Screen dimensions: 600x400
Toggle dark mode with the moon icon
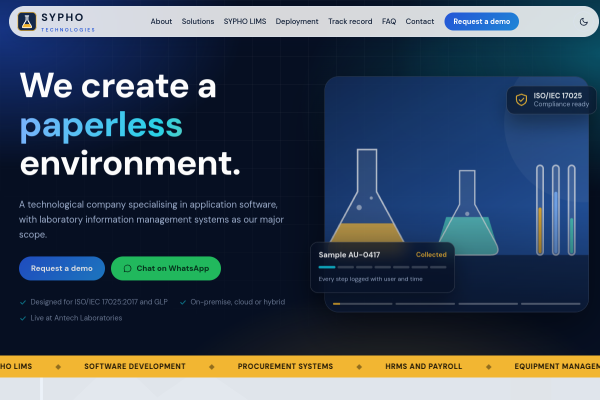click(583, 22)
